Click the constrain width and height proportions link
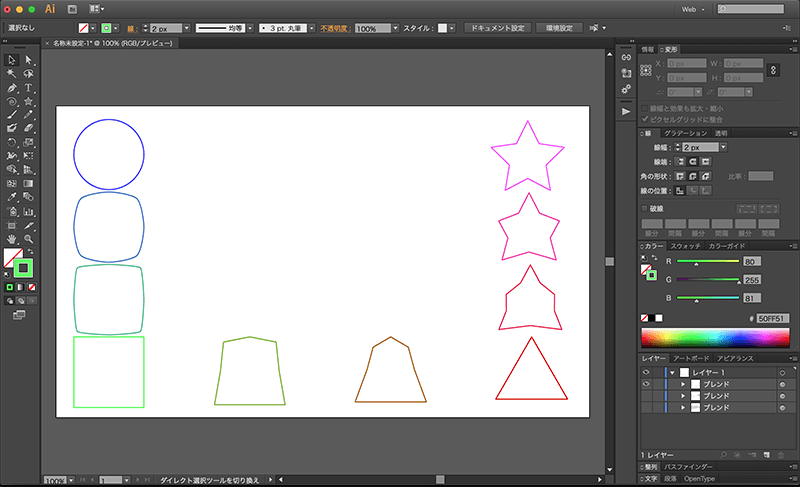Viewport: 800px width, 487px height. [773, 70]
